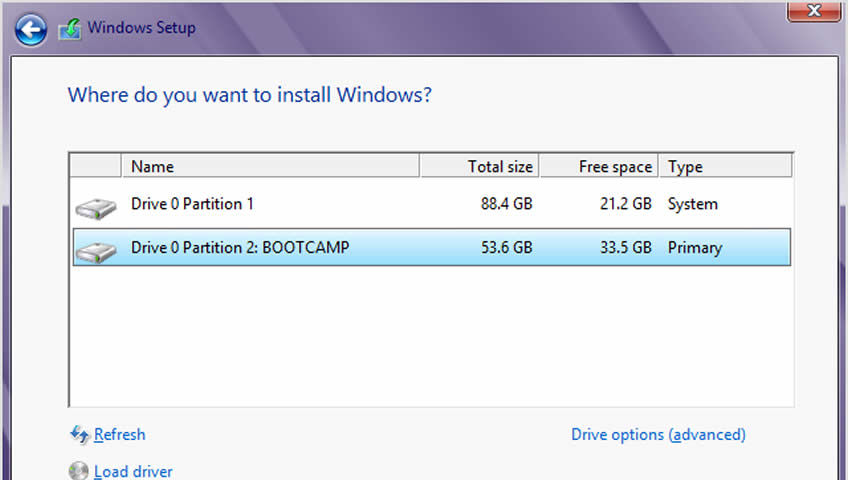Refresh the partition list via Refresh link
Viewport: 848px width, 480px height.
(x=119, y=435)
